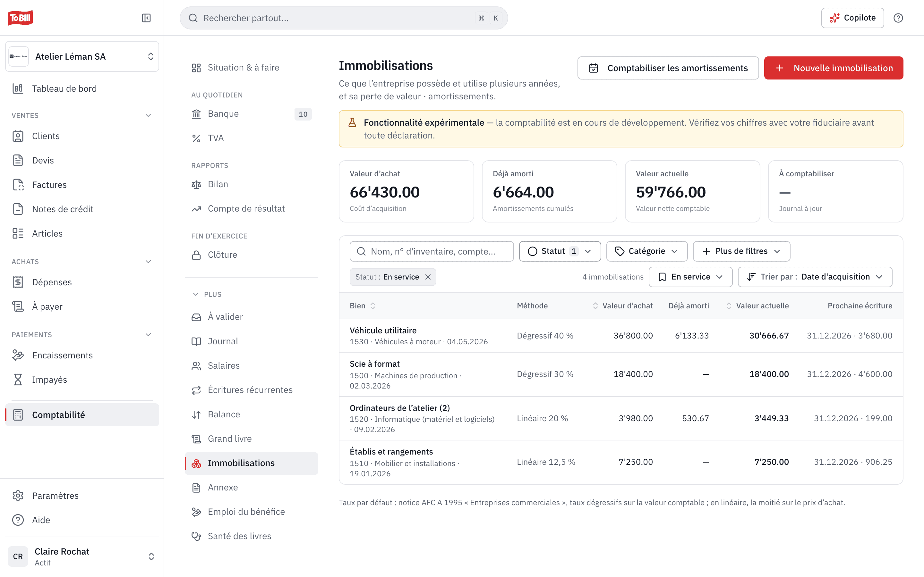
Task: Open Santé des livres stethoscope item
Action: (251, 536)
